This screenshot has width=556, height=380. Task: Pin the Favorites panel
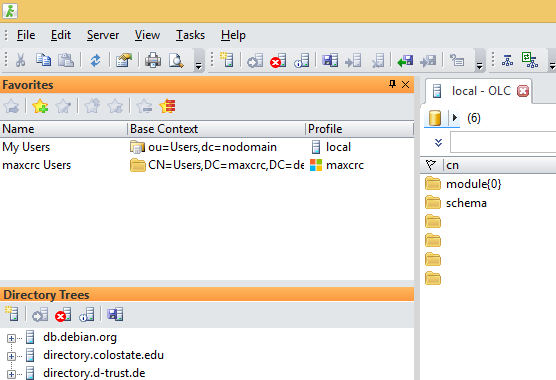[392, 84]
